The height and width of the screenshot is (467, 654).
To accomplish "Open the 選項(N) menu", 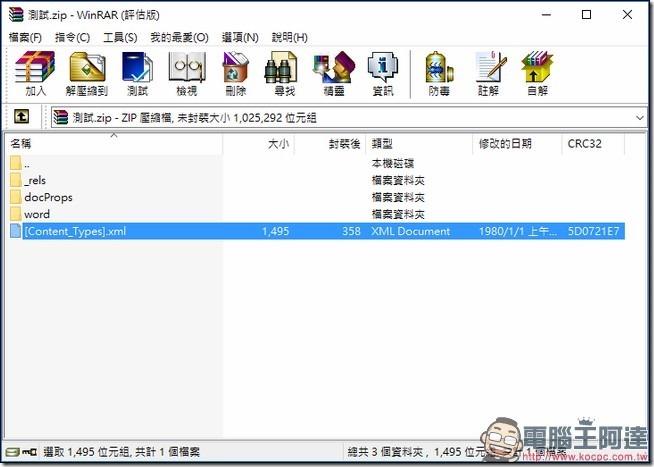I will pos(240,38).
